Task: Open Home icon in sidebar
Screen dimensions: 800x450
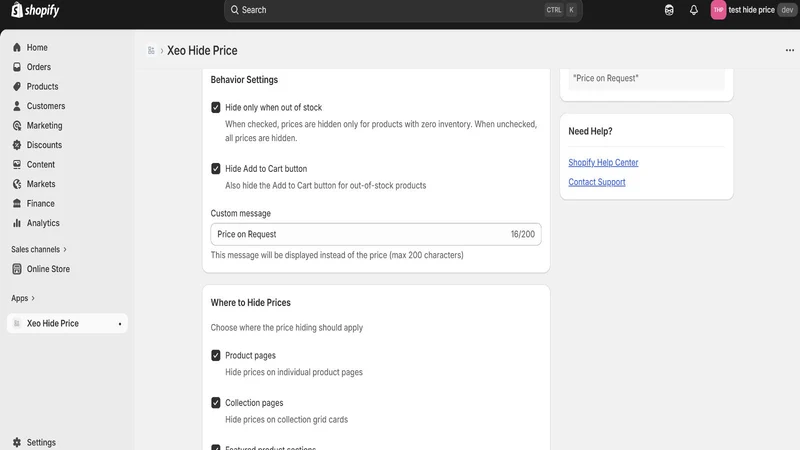Action: click(x=17, y=47)
